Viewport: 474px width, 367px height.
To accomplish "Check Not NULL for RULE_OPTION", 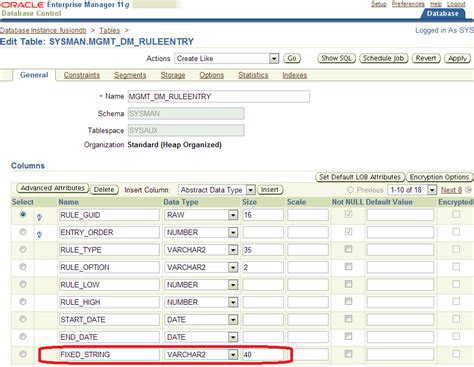I will click(348, 266).
